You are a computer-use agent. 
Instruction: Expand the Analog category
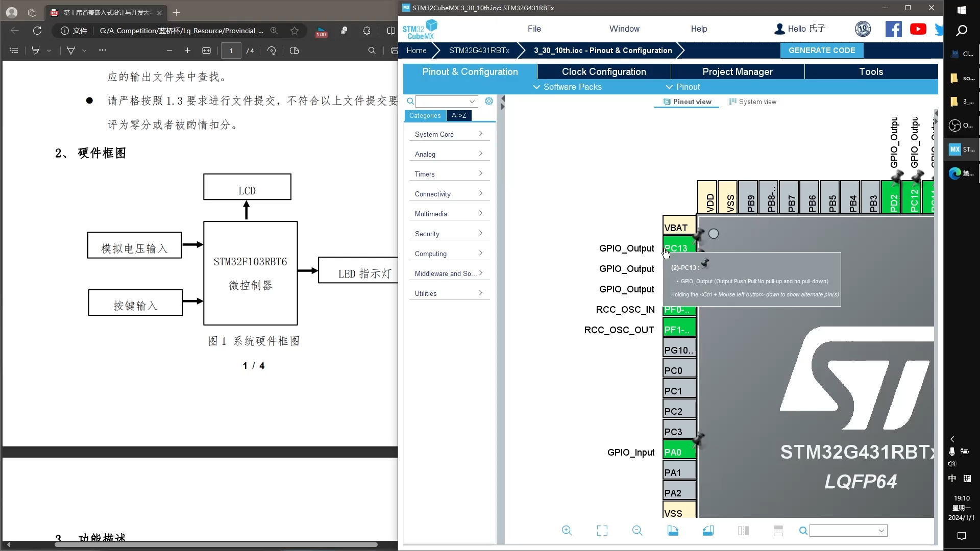(449, 154)
